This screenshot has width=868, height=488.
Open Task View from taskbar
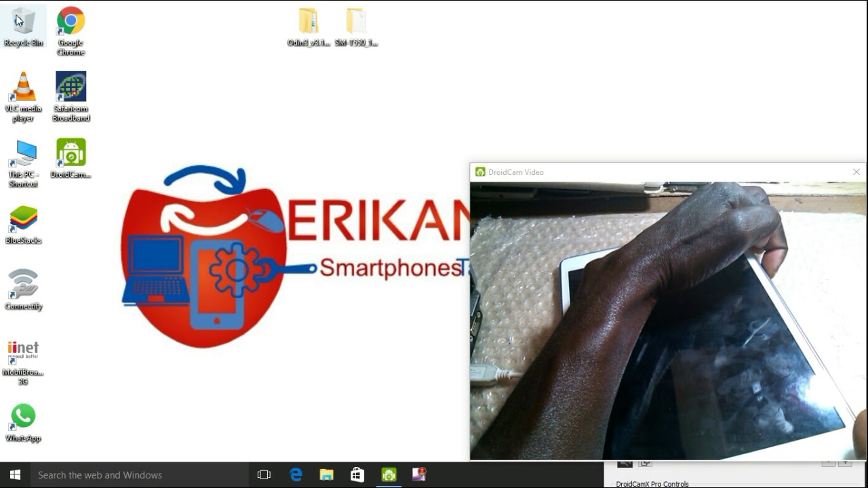coord(264,475)
